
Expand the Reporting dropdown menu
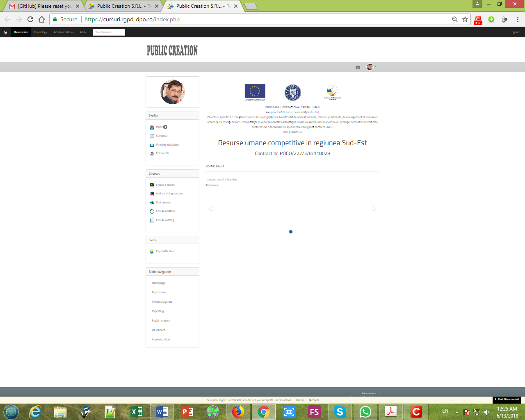[x=40, y=32]
